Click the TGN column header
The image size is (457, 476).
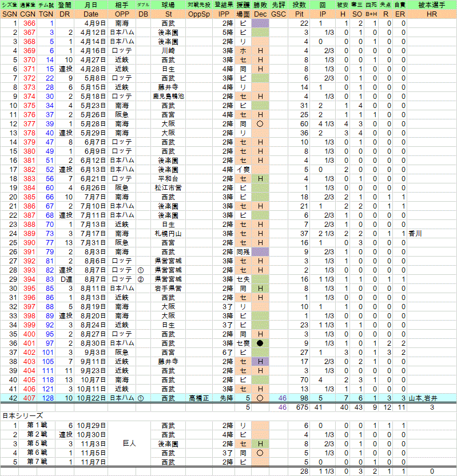pos(46,14)
